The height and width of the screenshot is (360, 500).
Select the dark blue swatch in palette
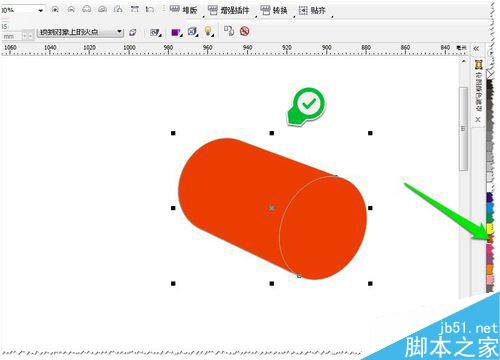tap(489, 197)
